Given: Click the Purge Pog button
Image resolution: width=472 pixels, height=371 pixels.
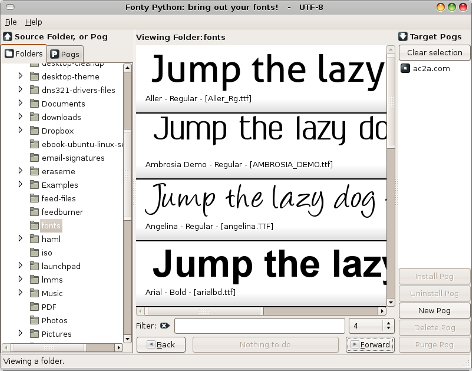Looking at the screenshot, I should pyautogui.click(x=434, y=345).
